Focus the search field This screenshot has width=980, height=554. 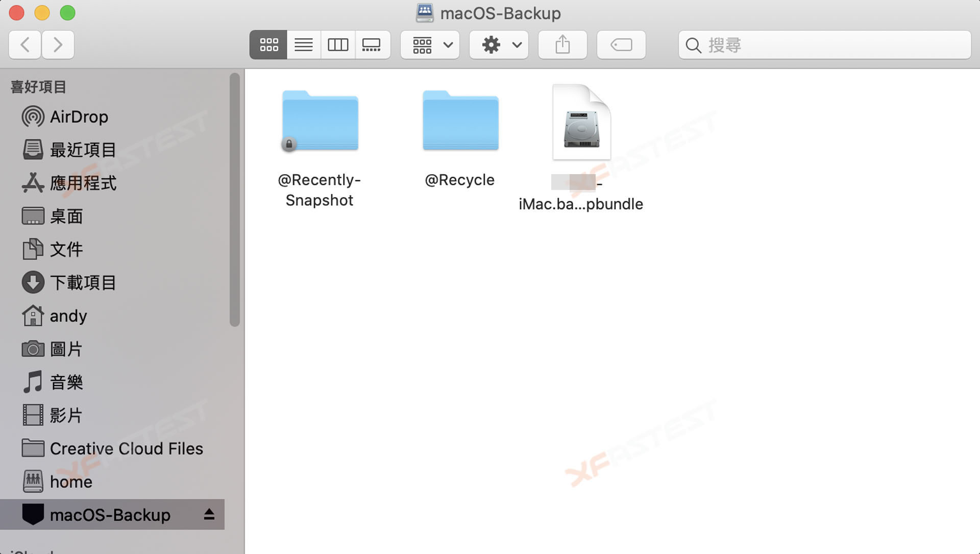[824, 45]
